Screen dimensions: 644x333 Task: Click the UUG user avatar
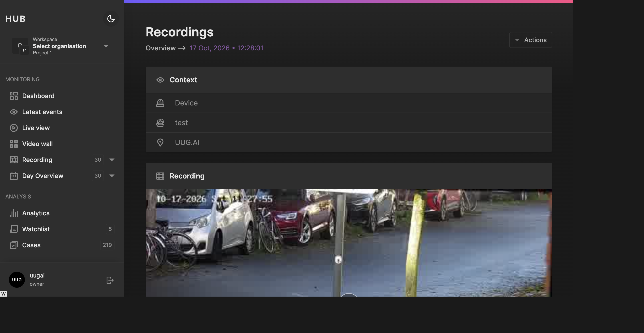(x=17, y=280)
